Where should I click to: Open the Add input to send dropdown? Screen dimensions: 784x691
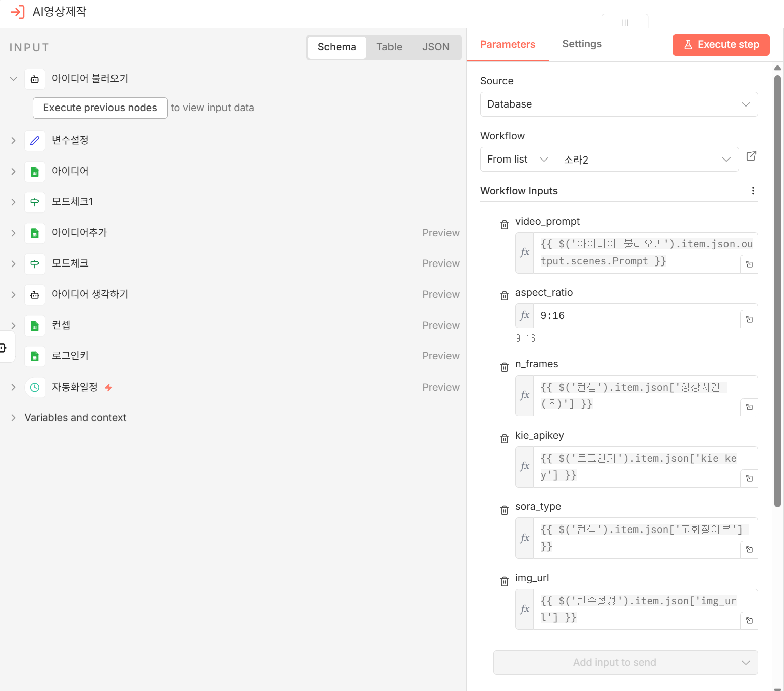[626, 663]
